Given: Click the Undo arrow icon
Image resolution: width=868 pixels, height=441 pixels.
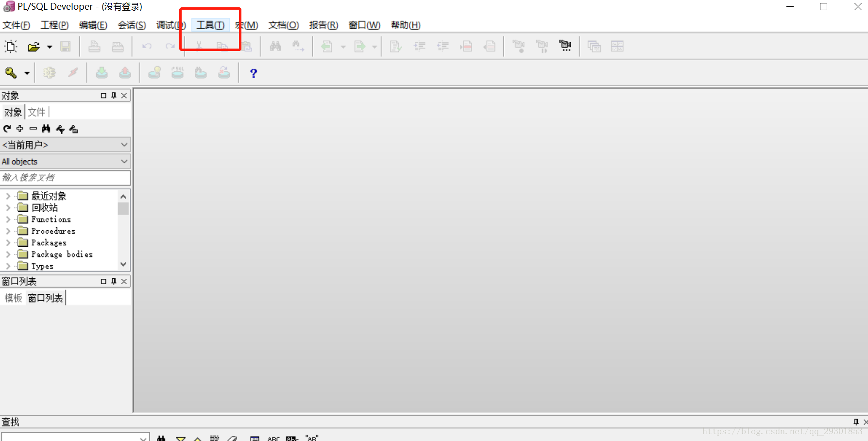Looking at the screenshot, I should pyautogui.click(x=147, y=46).
